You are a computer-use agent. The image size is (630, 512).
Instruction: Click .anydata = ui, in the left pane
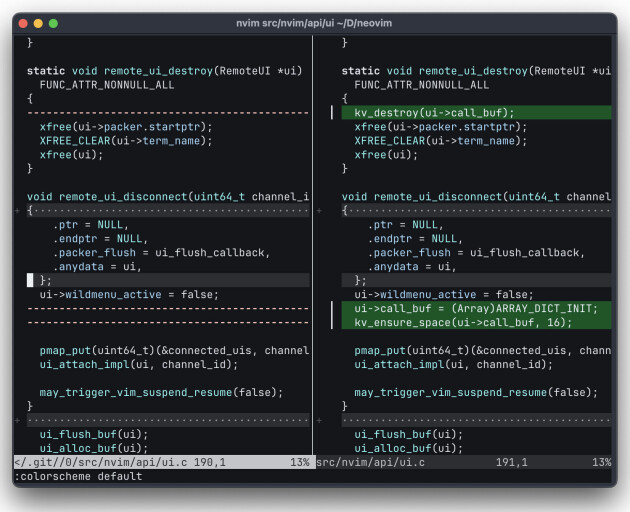[97, 267]
